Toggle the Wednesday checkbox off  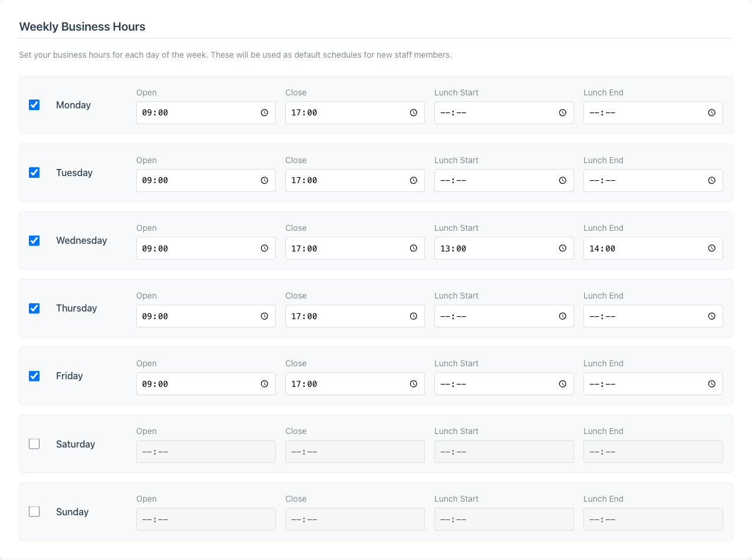click(34, 240)
